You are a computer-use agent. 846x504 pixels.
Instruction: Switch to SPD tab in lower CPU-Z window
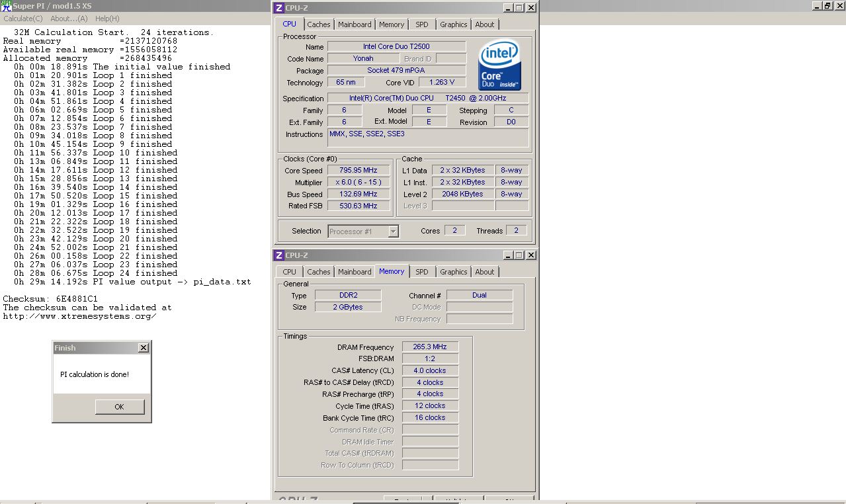pyautogui.click(x=422, y=272)
